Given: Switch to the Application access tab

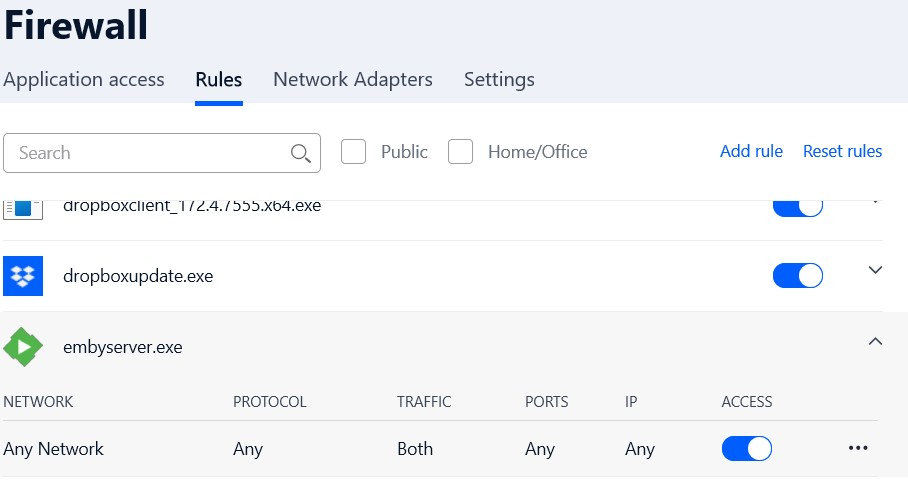Looking at the screenshot, I should pyautogui.click(x=84, y=79).
